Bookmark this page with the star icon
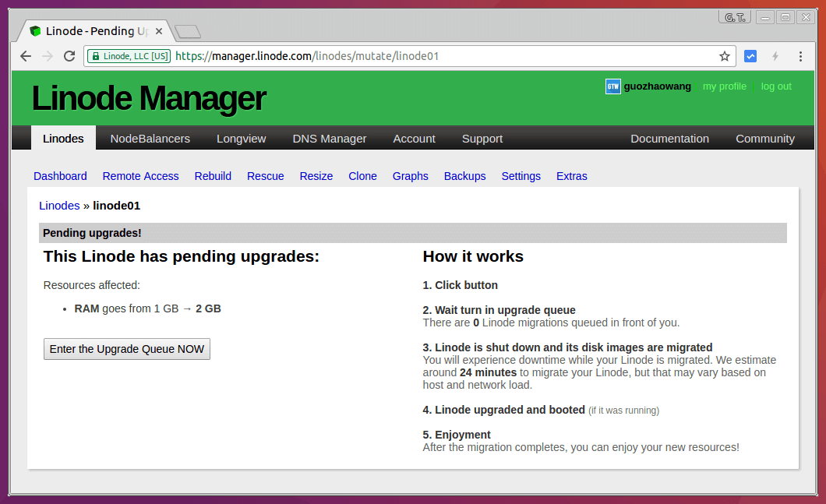The height and width of the screenshot is (504, 826). pos(724,56)
